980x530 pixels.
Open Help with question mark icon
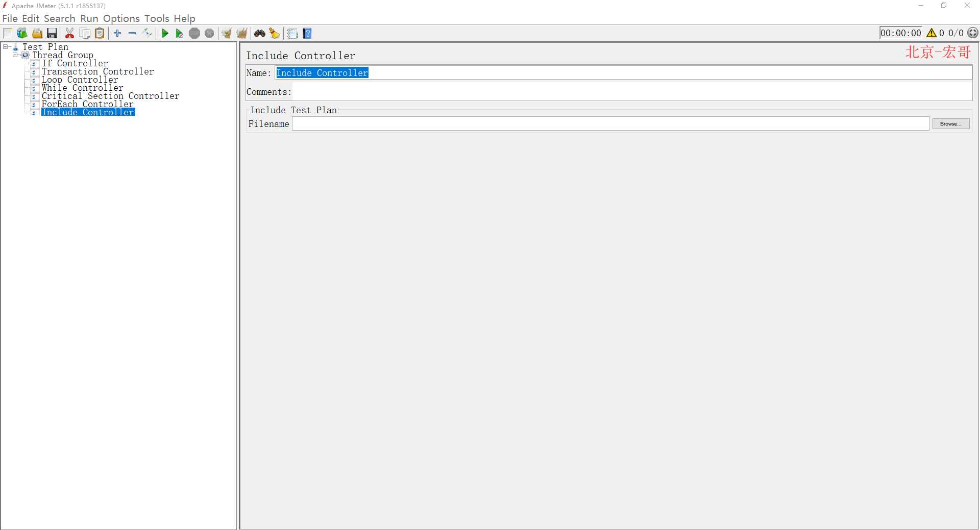307,34
